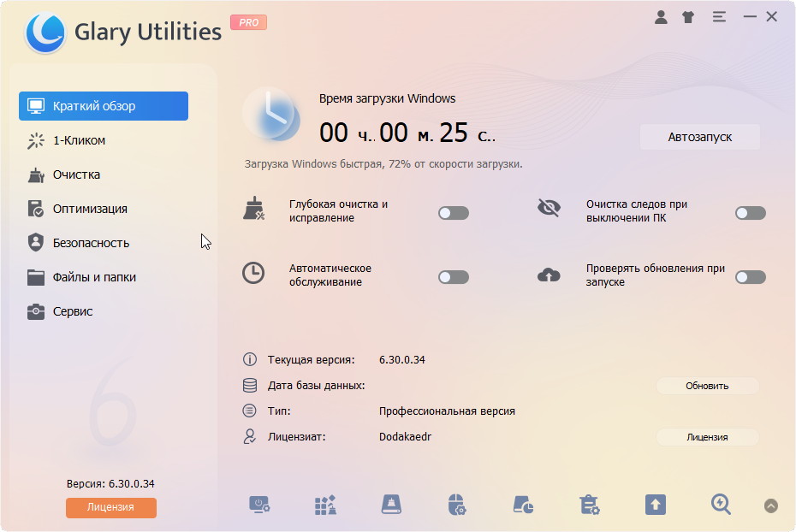Open the Безопасность section
The width and height of the screenshot is (796, 532).
click(104, 243)
